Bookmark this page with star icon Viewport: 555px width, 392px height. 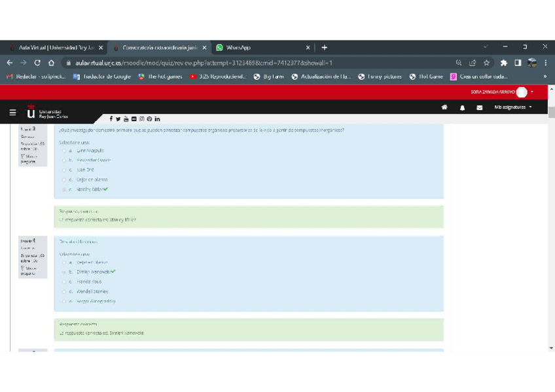(x=486, y=63)
